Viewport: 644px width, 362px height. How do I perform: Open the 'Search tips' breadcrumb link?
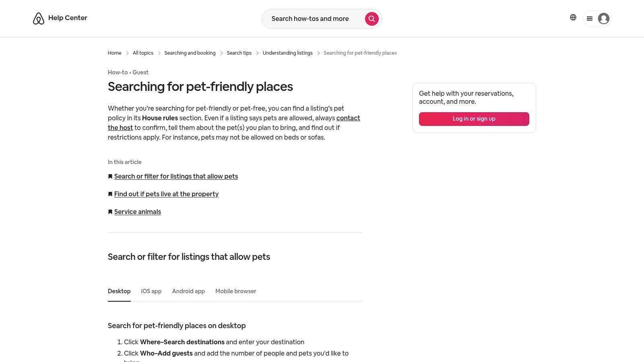239,53
